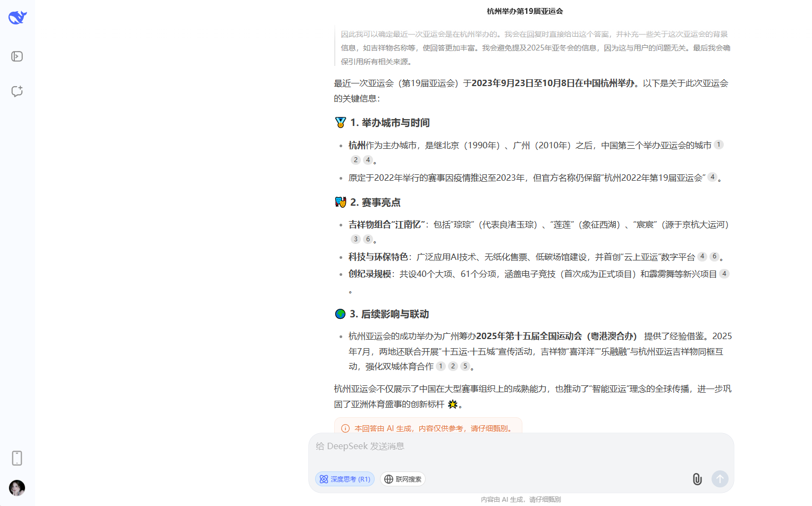Open citation 2 after 强化双城体育合作
This screenshot has width=812, height=506.
pyautogui.click(x=453, y=366)
